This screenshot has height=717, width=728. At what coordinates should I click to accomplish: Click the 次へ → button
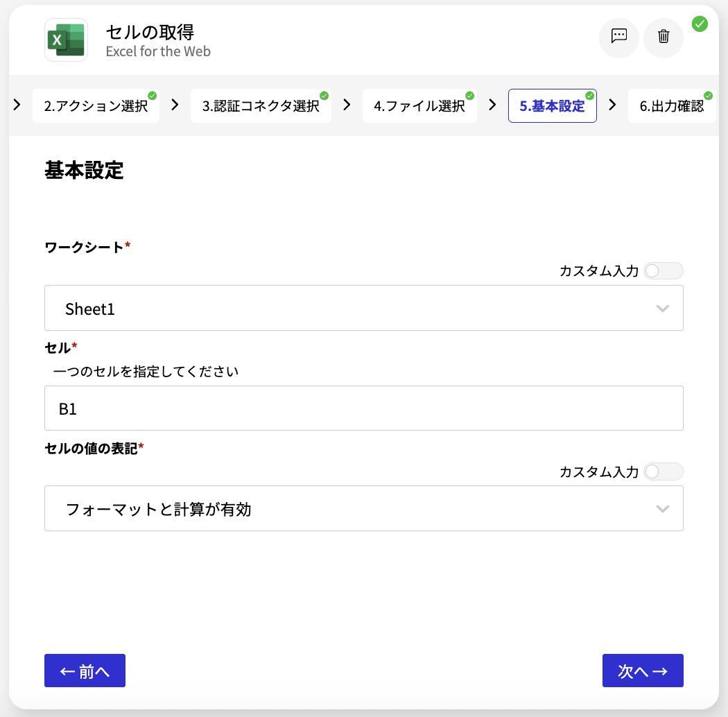tap(643, 671)
